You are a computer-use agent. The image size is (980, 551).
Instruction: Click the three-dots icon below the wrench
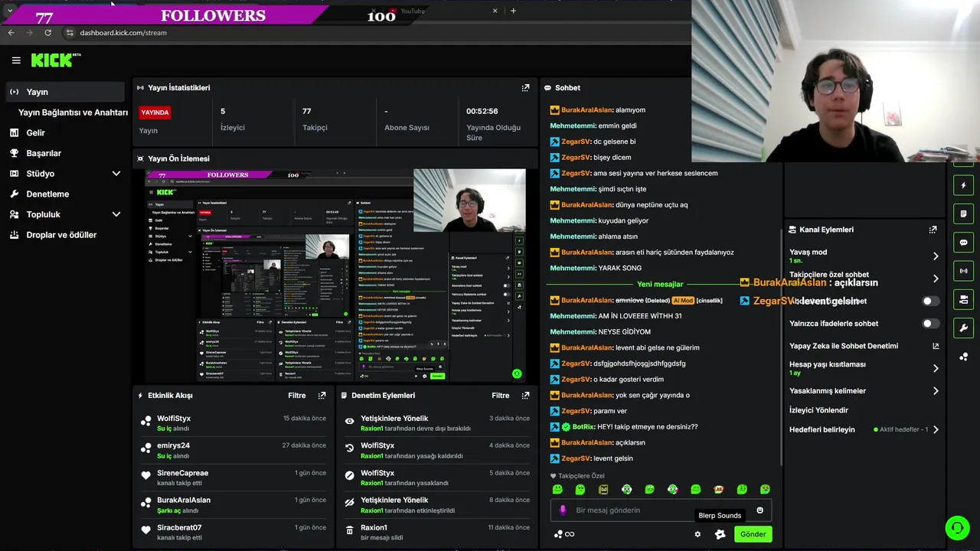click(963, 357)
